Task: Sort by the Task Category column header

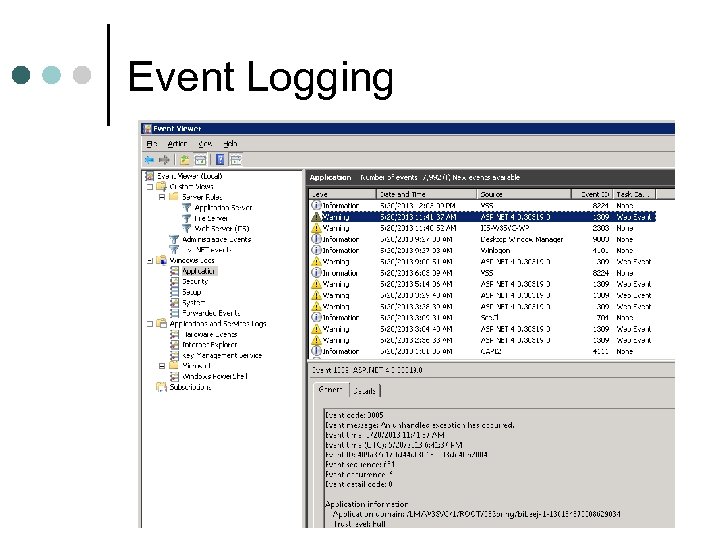Action: pos(634,194)
